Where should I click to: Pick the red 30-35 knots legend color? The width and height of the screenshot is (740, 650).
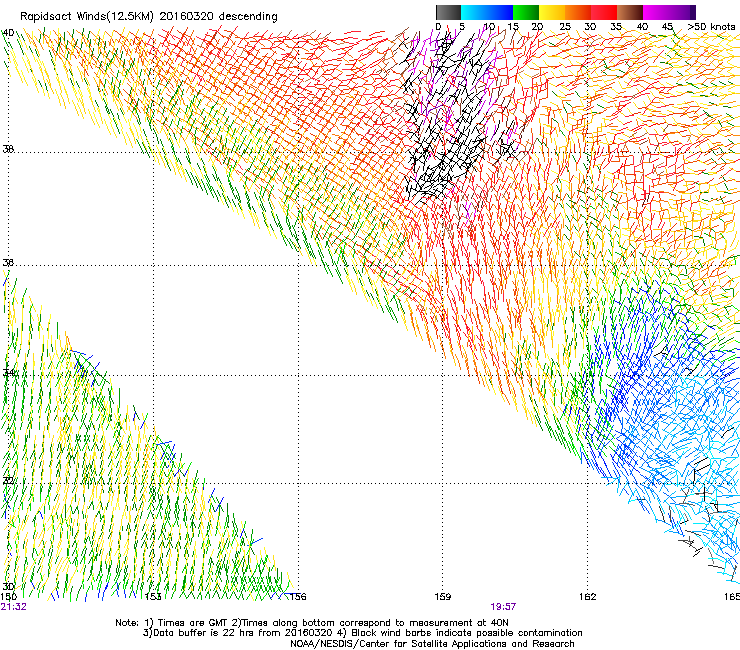pyautogui.click(x=604, y=12)
